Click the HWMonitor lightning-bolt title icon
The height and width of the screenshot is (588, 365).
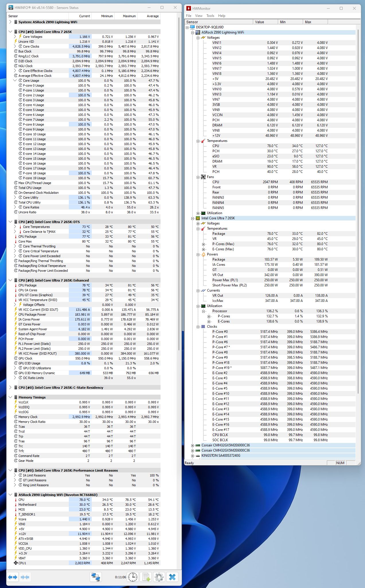[x=189, y=8]
